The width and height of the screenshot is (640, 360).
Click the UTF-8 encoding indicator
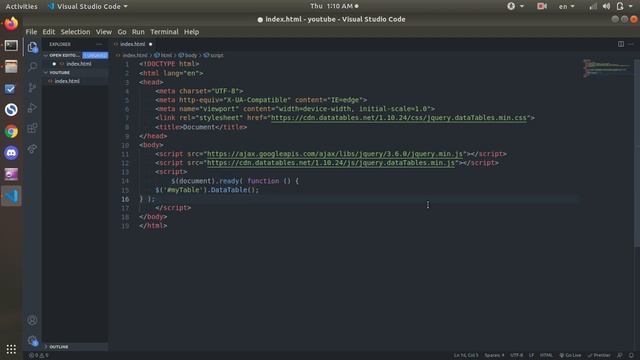[516, 356]
